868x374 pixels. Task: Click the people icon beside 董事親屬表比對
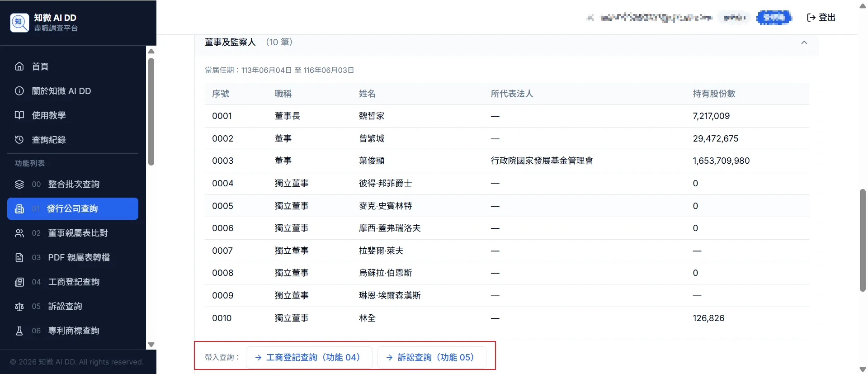[19, 233]
